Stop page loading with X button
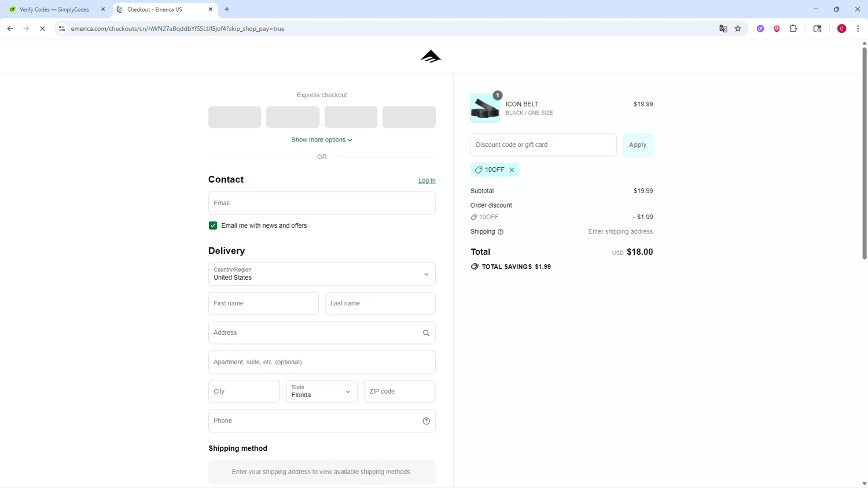868x488 pixels. pos(42,28)
